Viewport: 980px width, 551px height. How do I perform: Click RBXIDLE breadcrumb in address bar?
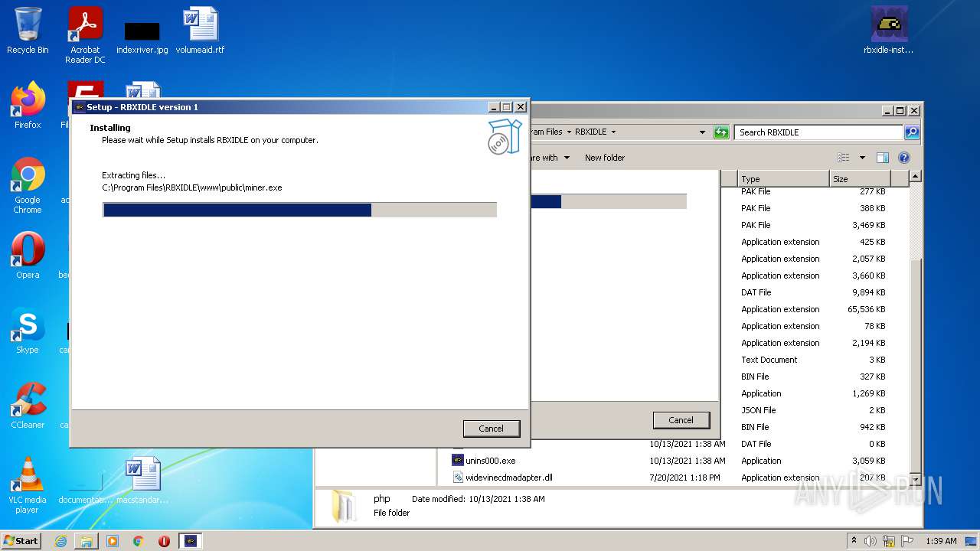coord(590,132)
